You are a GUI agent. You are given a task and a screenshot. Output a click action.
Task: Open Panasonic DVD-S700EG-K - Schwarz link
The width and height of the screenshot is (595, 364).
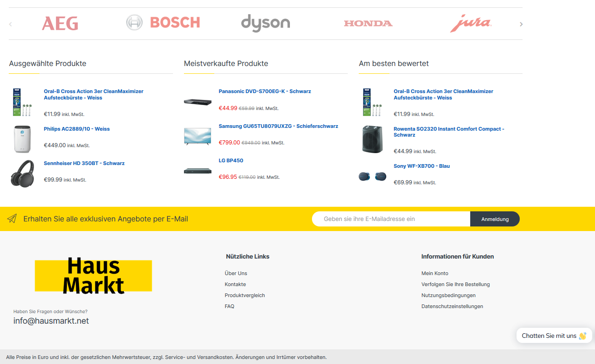pos(265,91)
